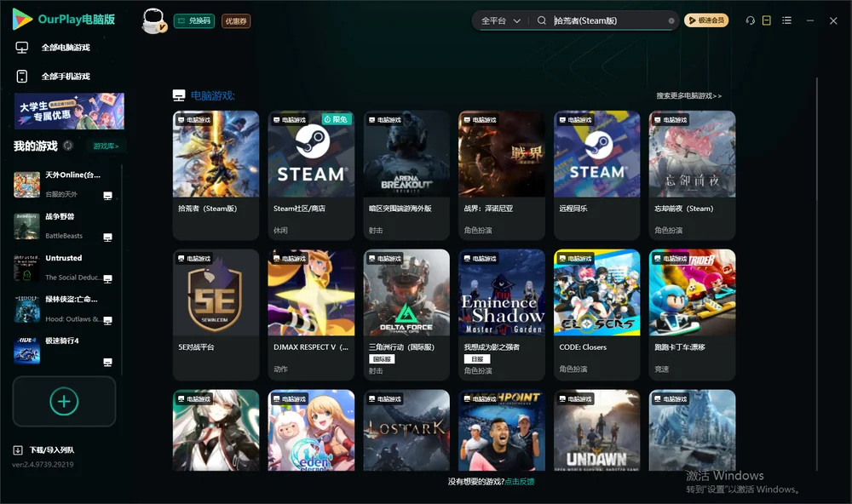Click the PC icon beside 天外Online

[x=107, y=196]
